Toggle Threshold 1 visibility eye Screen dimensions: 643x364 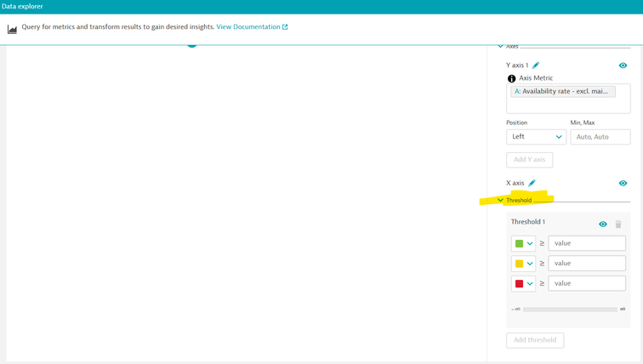(x=603, y=225)
